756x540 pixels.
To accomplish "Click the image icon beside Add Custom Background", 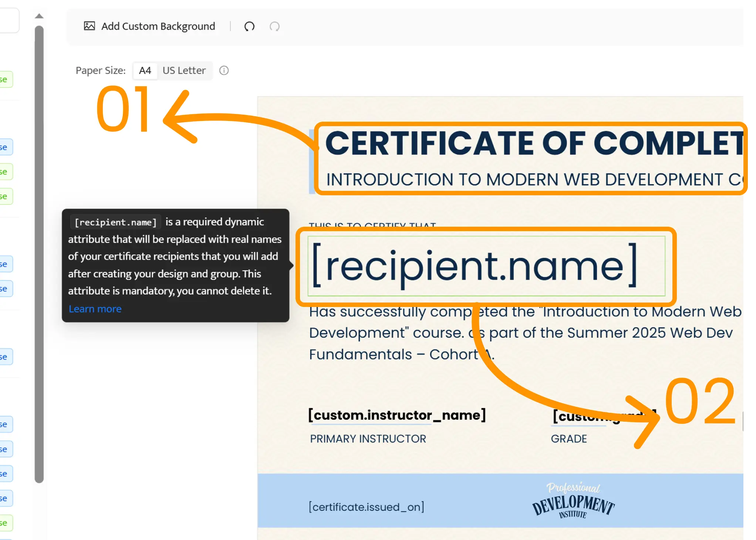I will click(89, 26).
